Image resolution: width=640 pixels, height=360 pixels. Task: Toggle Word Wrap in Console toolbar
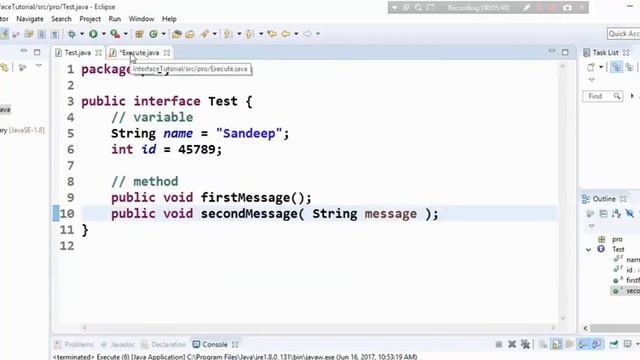tap(569, 344)
